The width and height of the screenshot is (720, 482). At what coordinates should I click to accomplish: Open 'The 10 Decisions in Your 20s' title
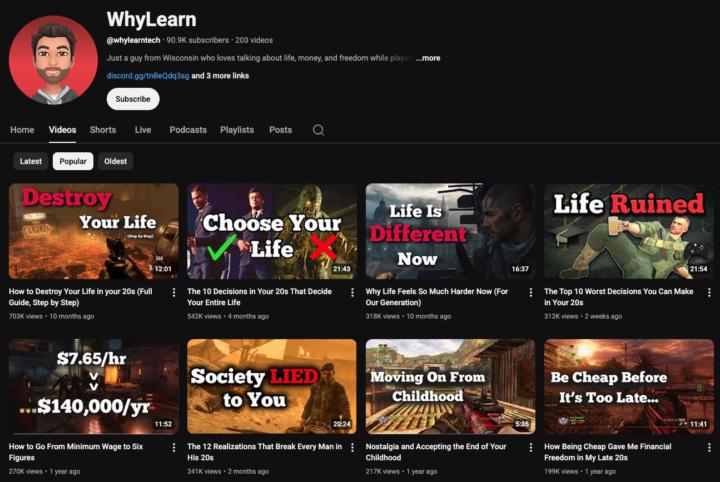point(259,297)
